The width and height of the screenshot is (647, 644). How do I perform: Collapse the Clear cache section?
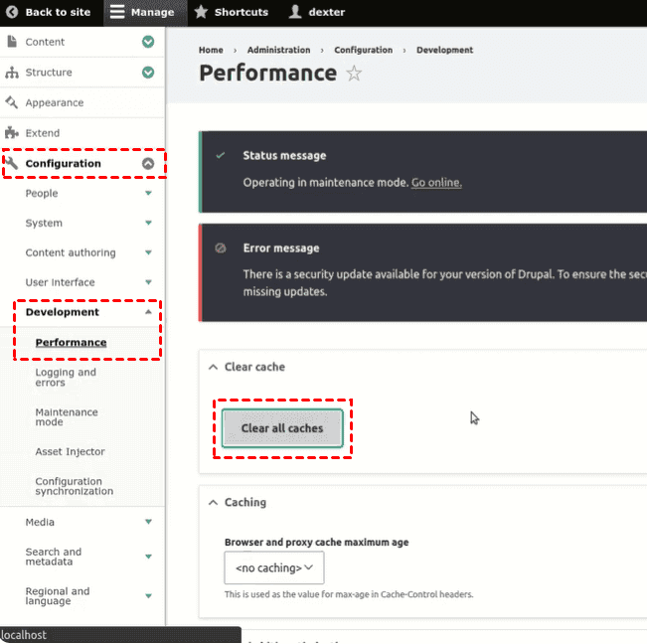[x=213, y=367]
